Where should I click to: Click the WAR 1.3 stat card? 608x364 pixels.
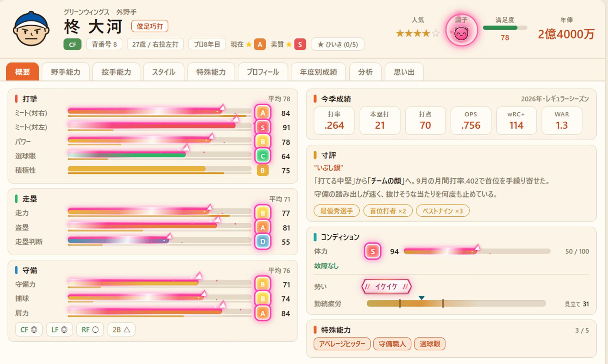[x=561, y=121]
